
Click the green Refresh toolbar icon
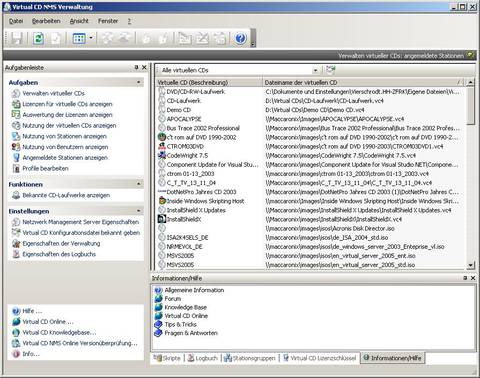pos(38,38)
